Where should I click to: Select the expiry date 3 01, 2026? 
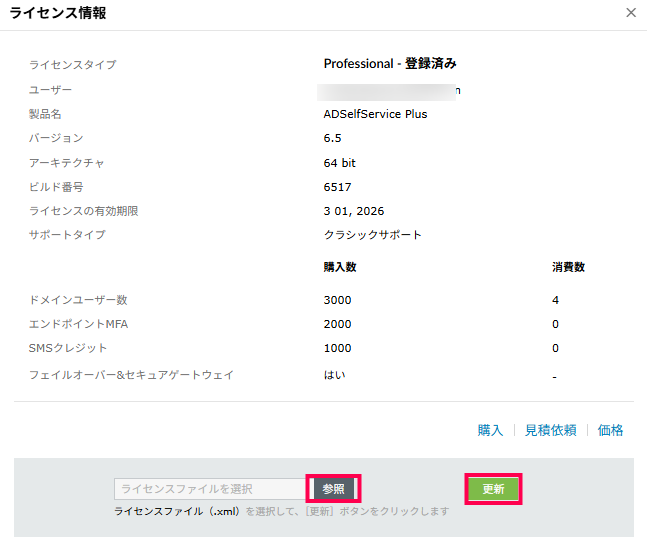pyautogui.click(x=354, y=211)
